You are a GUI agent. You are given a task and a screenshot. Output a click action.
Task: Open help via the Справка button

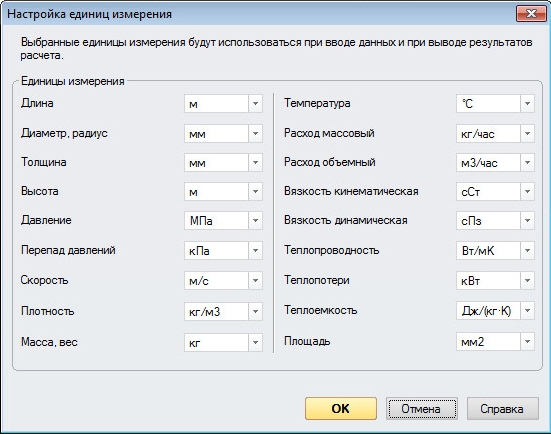pos(503,408)
